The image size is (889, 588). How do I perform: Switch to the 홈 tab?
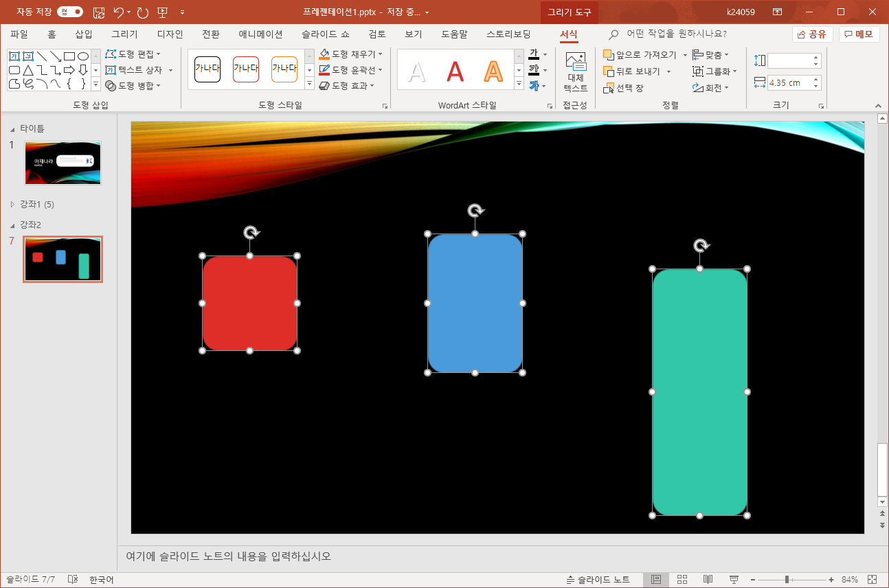52,34
